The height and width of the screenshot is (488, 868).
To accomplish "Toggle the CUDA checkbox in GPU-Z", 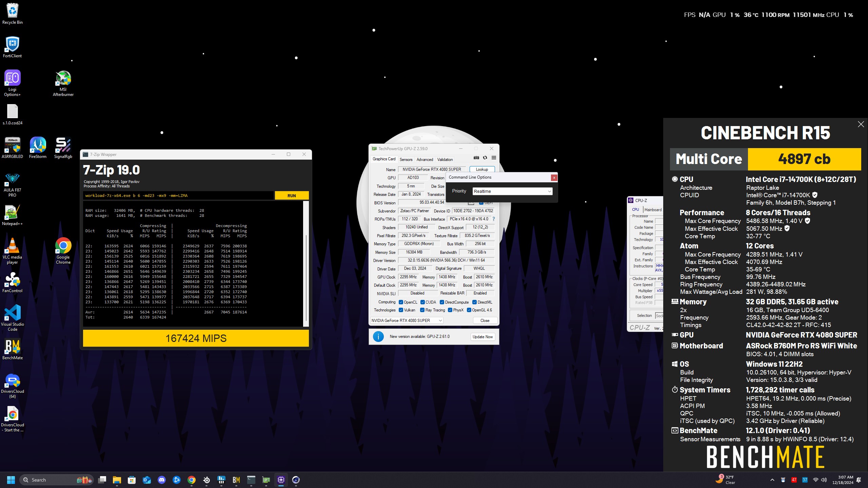I will pyautogui.click(x=422, y=302).
